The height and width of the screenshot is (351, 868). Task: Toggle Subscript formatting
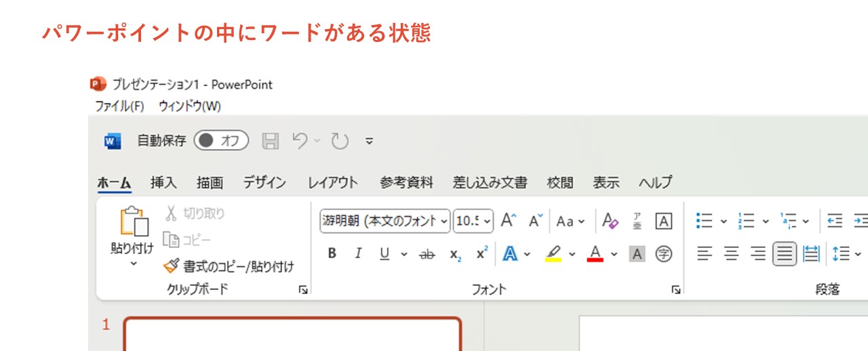(456, 254)
